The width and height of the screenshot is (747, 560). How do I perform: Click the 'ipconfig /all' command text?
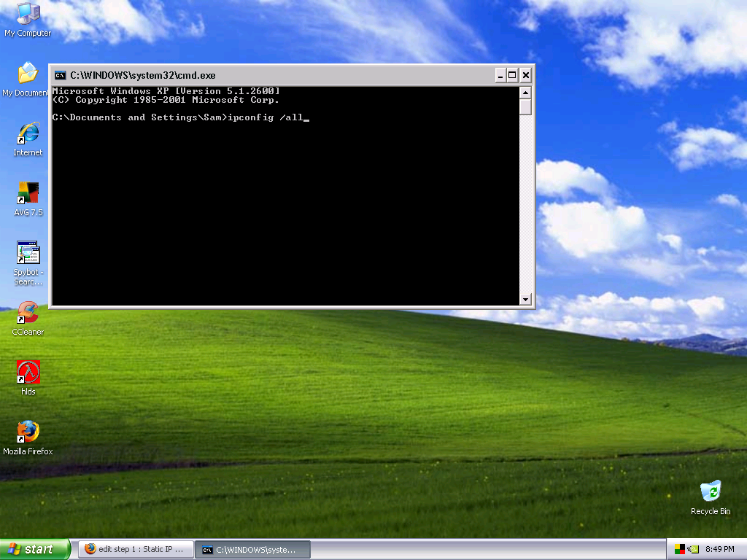266,117
